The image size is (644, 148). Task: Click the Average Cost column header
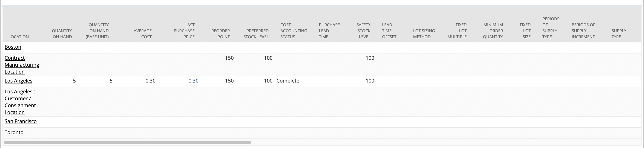pos(142,34)
